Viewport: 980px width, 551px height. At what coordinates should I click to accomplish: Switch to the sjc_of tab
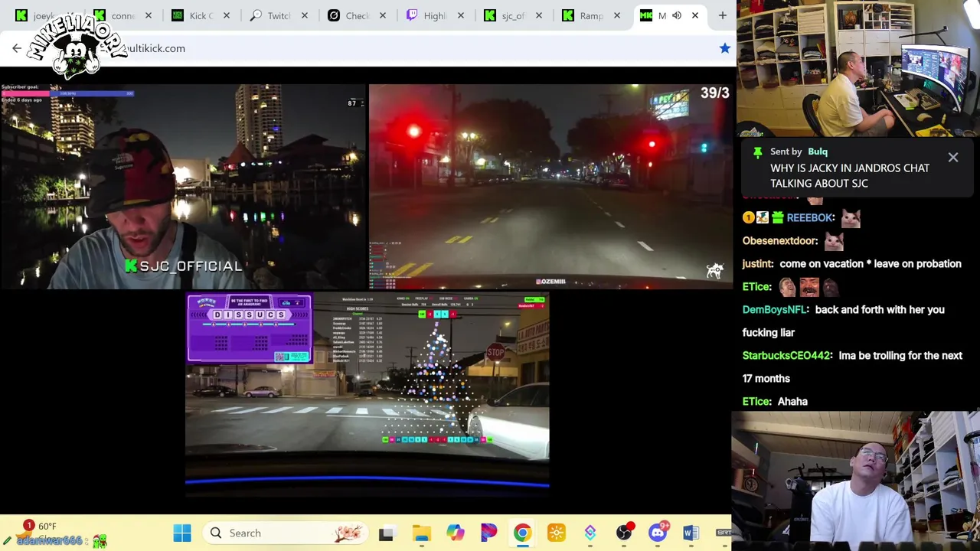514,15
